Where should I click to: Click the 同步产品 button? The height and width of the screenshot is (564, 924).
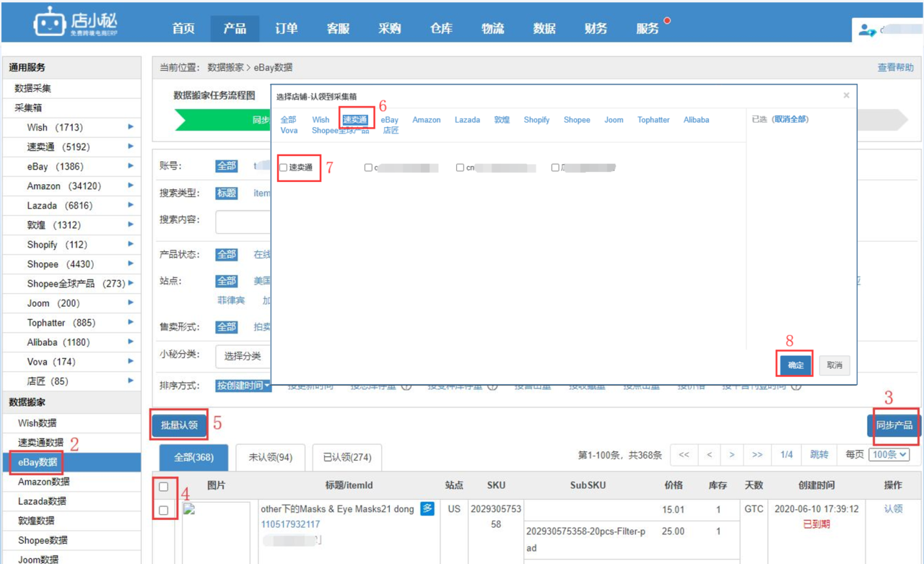point(894,425)
